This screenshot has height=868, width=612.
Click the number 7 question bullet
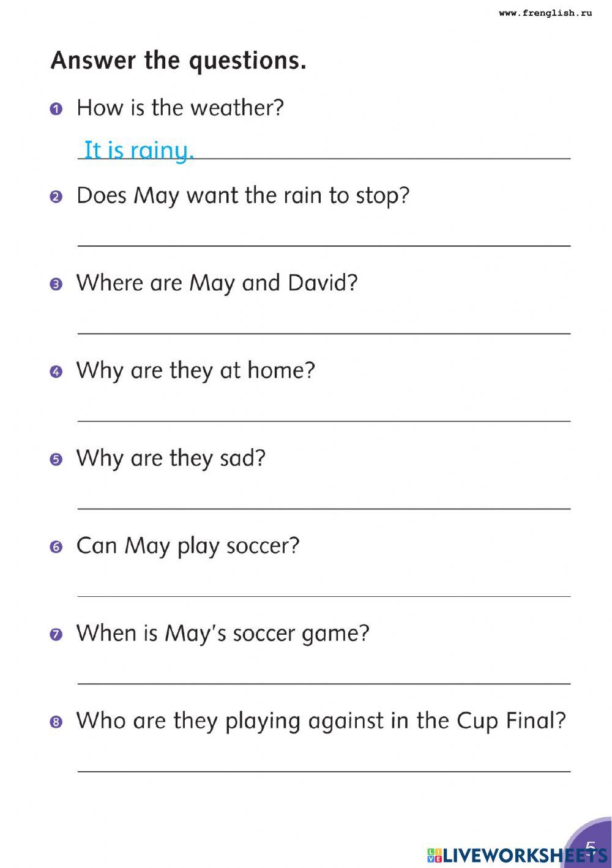(56, 635)
